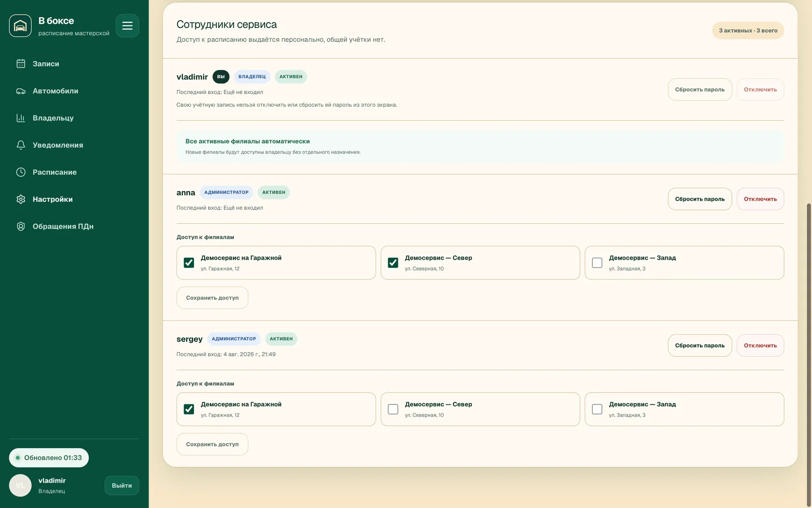The width and height of the screenshot is (812, 508).
Task: Click the VL user avatar
Action: click(20, 486)
